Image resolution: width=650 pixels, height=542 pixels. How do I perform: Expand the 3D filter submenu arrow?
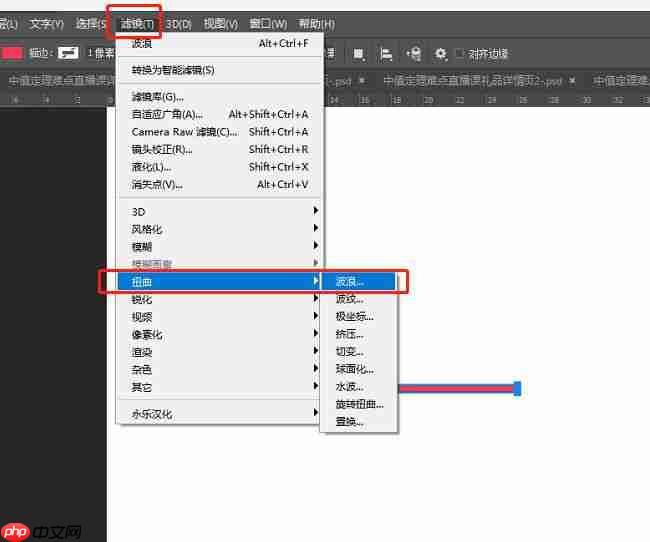[315, 211]
